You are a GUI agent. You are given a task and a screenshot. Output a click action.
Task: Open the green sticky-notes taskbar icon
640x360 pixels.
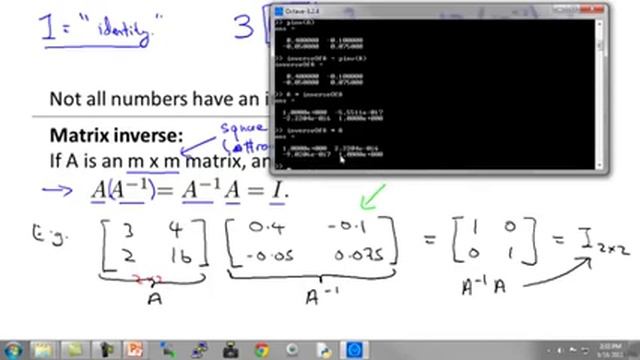click(x=74, y=351)
